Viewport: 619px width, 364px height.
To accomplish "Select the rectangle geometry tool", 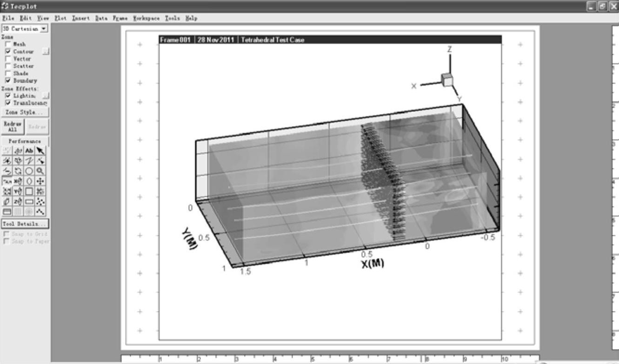I will [29, 201].
